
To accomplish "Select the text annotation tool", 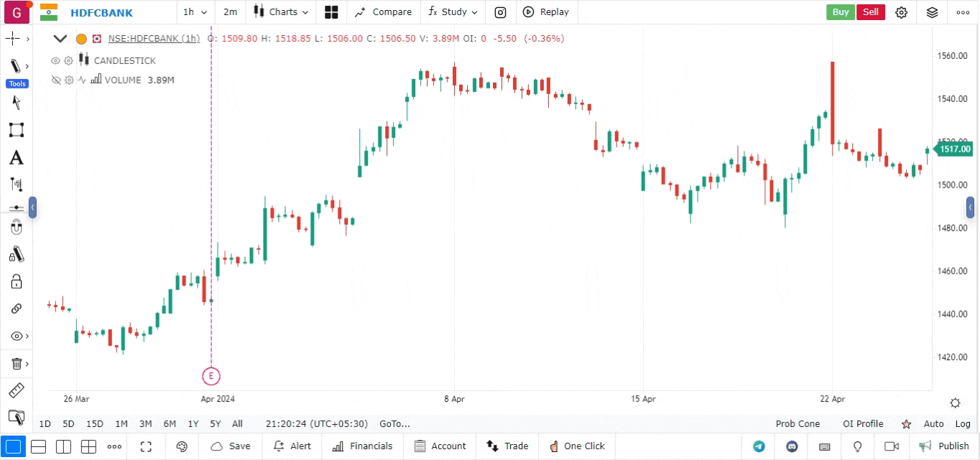I will pyautogui.click(x=16, y=158).
